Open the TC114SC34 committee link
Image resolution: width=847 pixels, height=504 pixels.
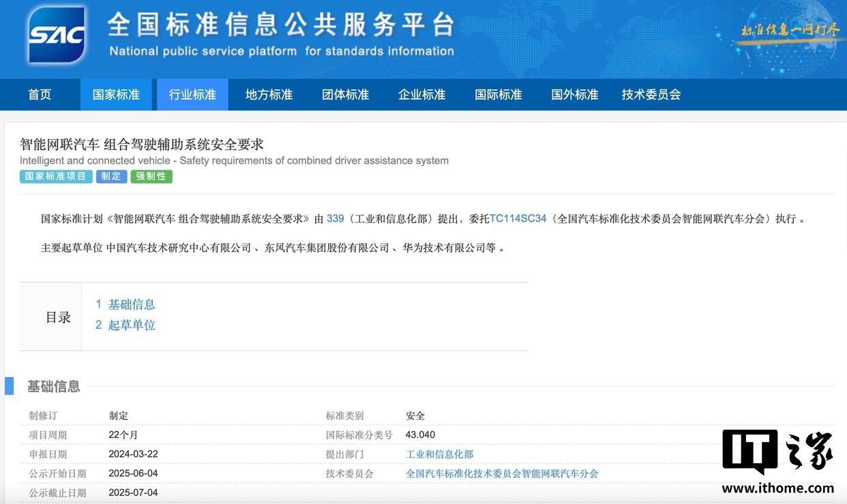pyautogui.click(x=518, y=219)
